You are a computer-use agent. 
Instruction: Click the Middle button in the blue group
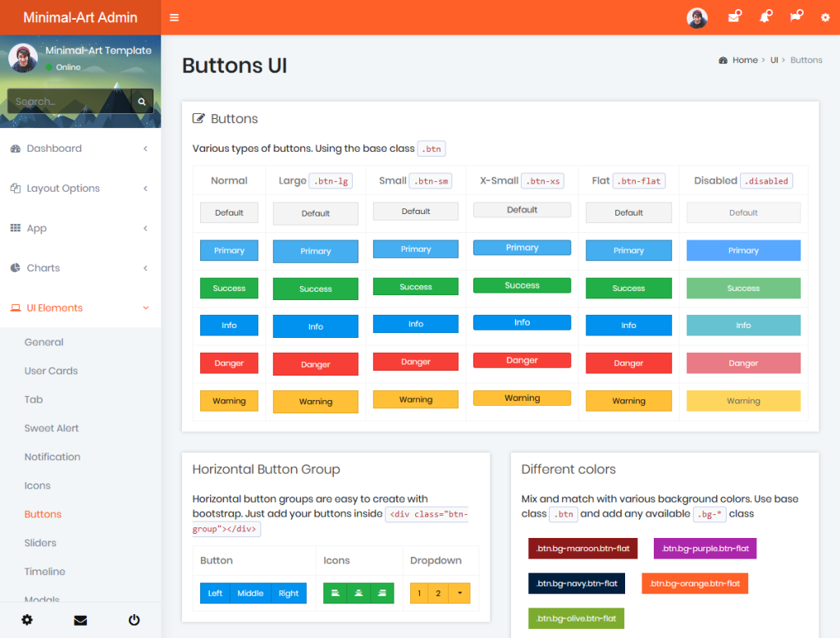point(250,593)
